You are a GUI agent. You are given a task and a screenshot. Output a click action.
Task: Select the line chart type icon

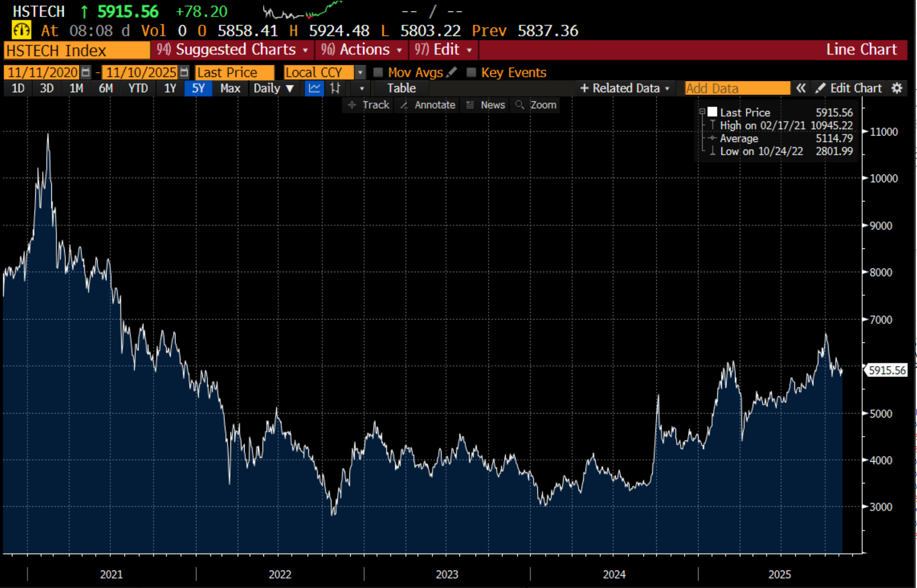314,88
